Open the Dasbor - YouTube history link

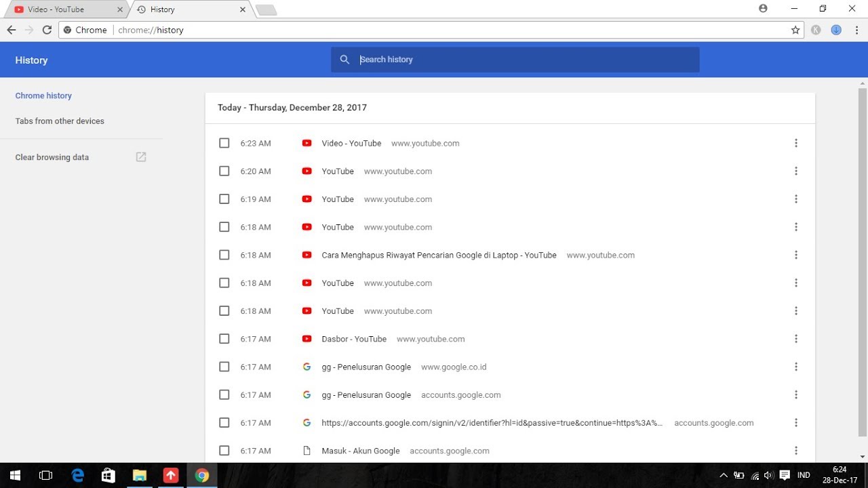[x=354, y=339]
